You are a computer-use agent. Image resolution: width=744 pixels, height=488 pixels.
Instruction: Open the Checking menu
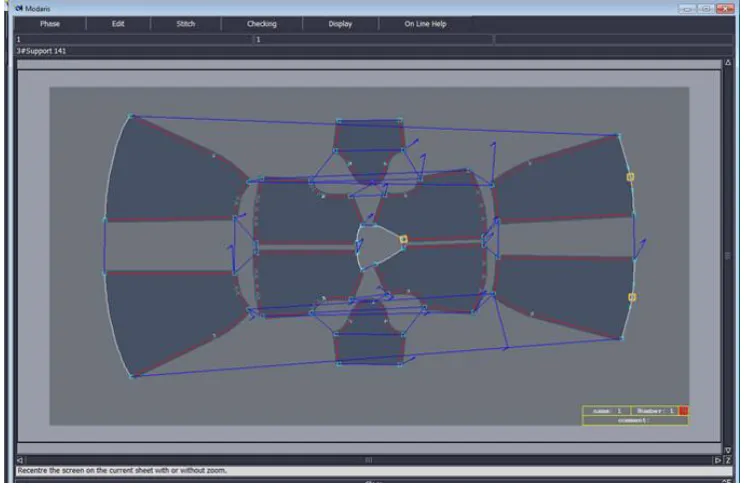[x=261, y=24]
